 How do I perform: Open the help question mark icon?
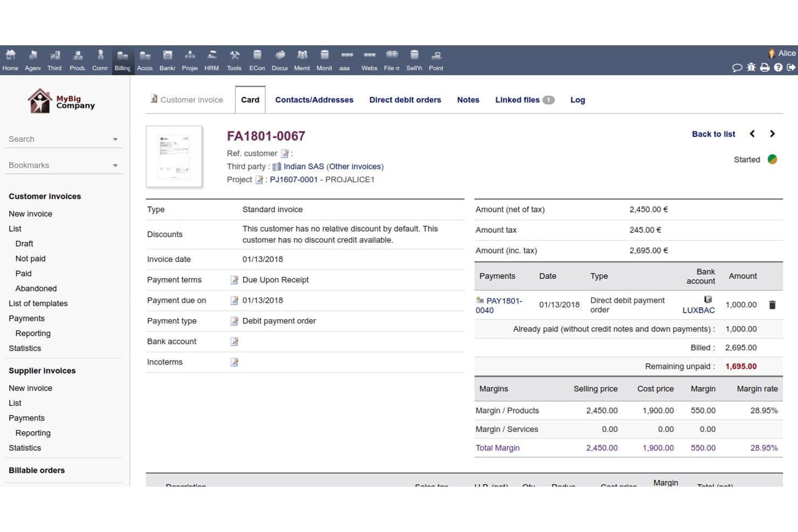point(778,67)
